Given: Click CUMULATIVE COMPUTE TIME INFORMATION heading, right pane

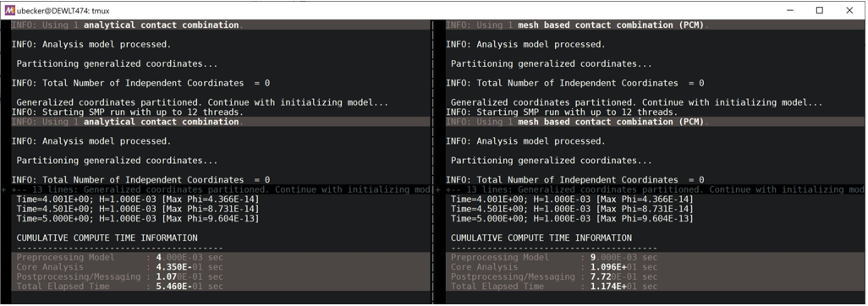Looking at the screenshot, I should click(541, 238).
